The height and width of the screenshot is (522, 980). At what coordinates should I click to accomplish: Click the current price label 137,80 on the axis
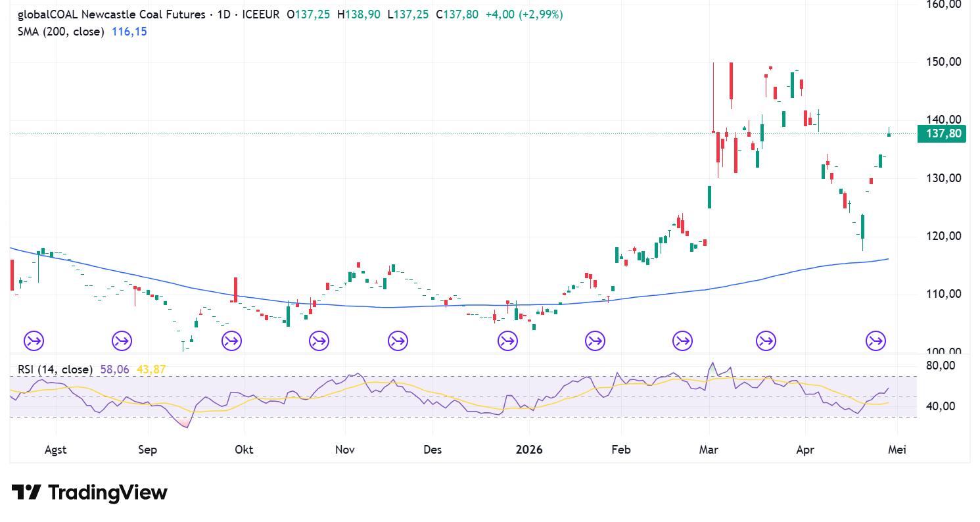[943, 134]
